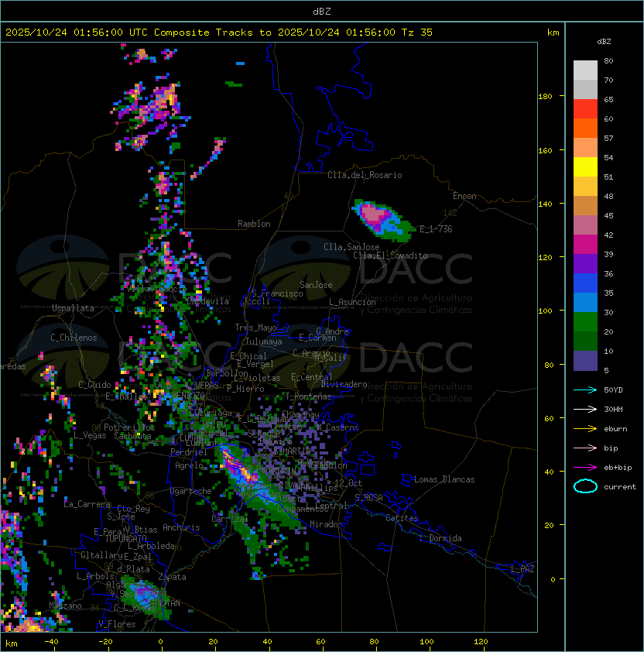Click the cyan 'current' ellipse legend symbol
Image resolution: width=644 pixels, height=652 pixels.
[x=585, y=486]
